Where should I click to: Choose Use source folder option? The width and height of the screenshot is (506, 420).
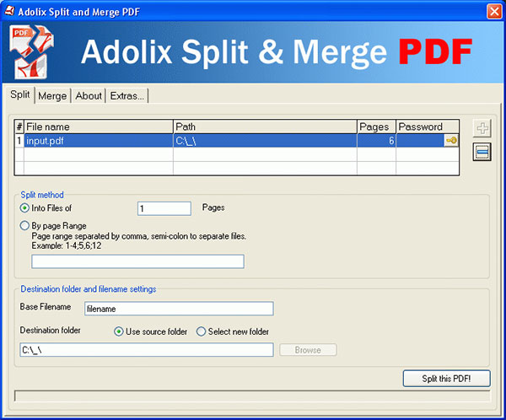pos(119,331)
